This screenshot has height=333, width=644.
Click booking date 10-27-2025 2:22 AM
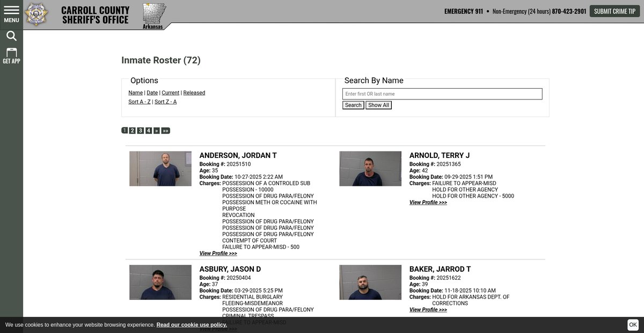[259, 177]
